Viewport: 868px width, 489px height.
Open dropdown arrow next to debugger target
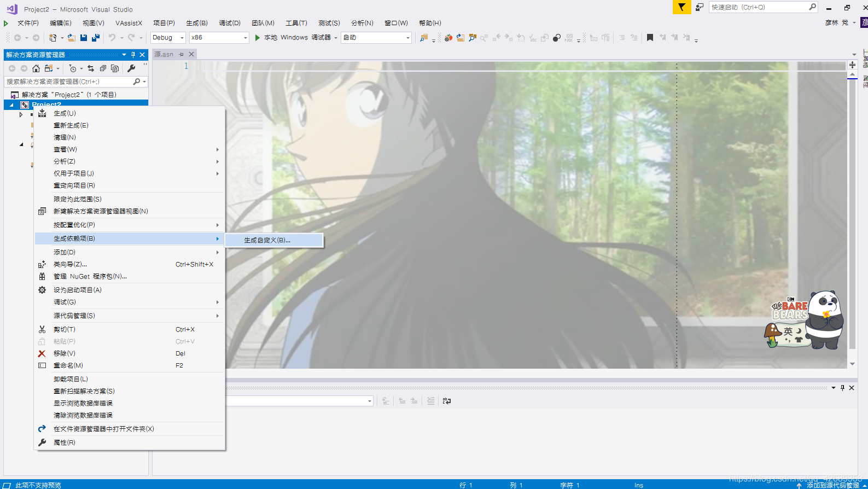[336, 38]
